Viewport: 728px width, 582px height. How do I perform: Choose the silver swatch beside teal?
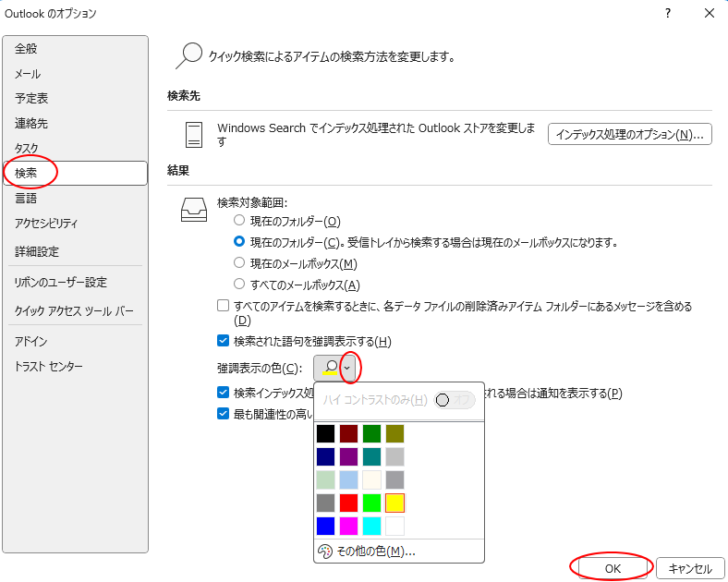tap(395, 457)
